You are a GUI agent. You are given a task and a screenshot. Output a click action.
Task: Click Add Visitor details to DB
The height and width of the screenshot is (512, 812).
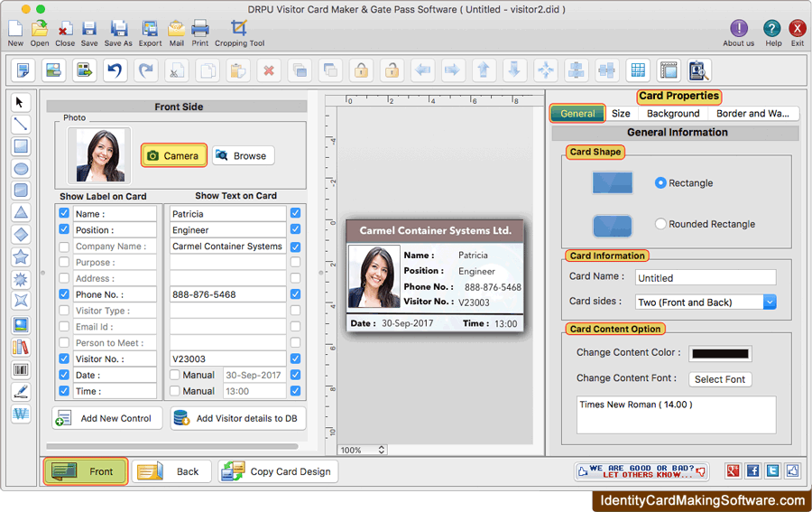238,418
